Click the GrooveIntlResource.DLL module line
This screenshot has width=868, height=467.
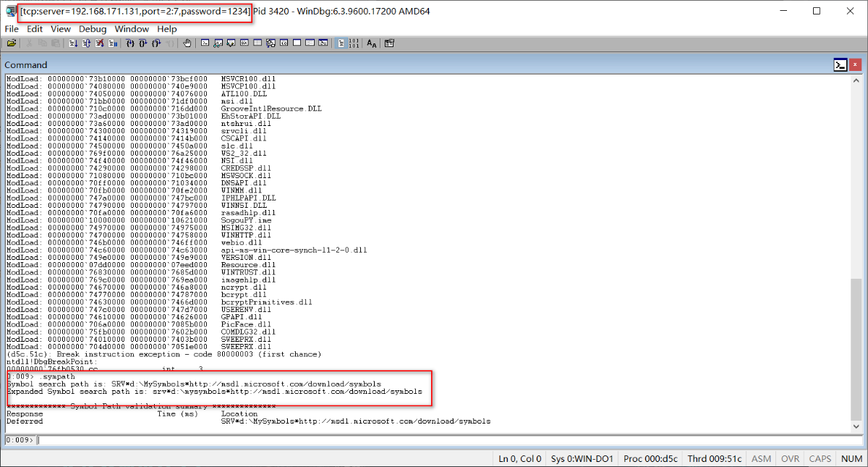(x=164, y=109)
